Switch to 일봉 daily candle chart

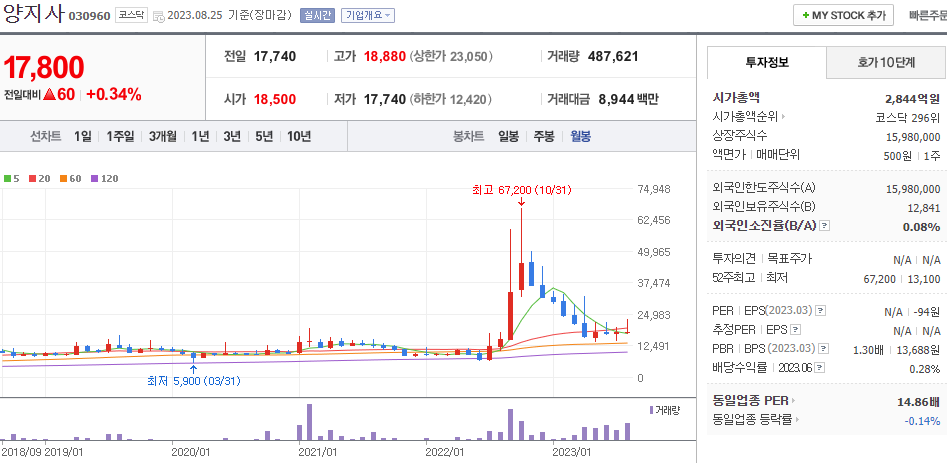click(509, 136)
